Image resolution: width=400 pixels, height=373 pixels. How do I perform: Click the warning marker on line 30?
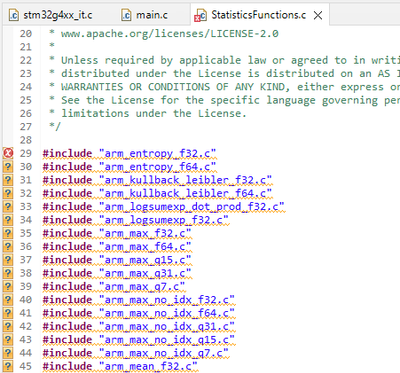8,166
